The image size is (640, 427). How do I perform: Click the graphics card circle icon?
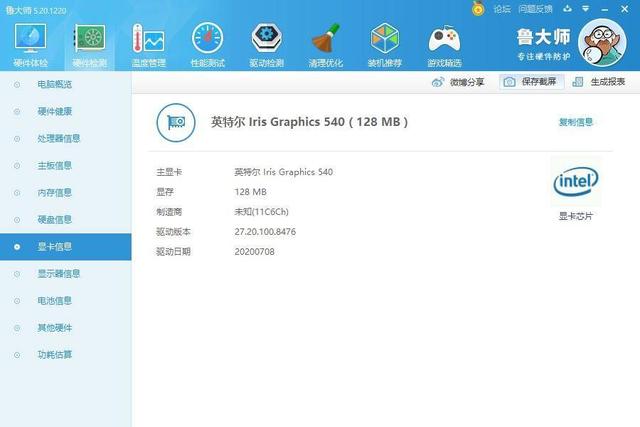(176, 122)
